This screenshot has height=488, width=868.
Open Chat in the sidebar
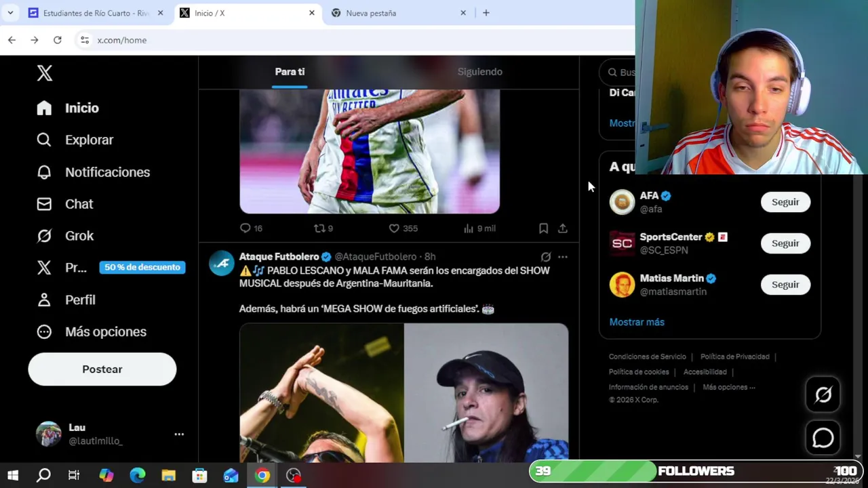(65, 204)
